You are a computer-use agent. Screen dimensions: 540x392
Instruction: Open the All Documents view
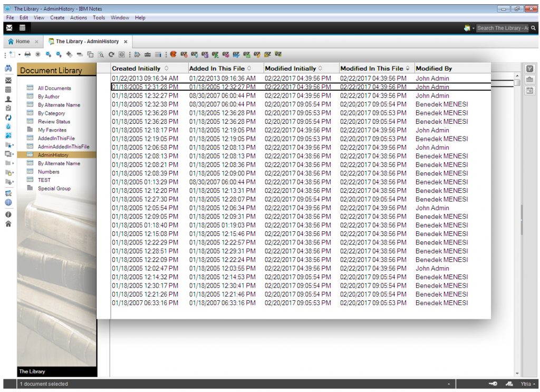coord(54,89)
